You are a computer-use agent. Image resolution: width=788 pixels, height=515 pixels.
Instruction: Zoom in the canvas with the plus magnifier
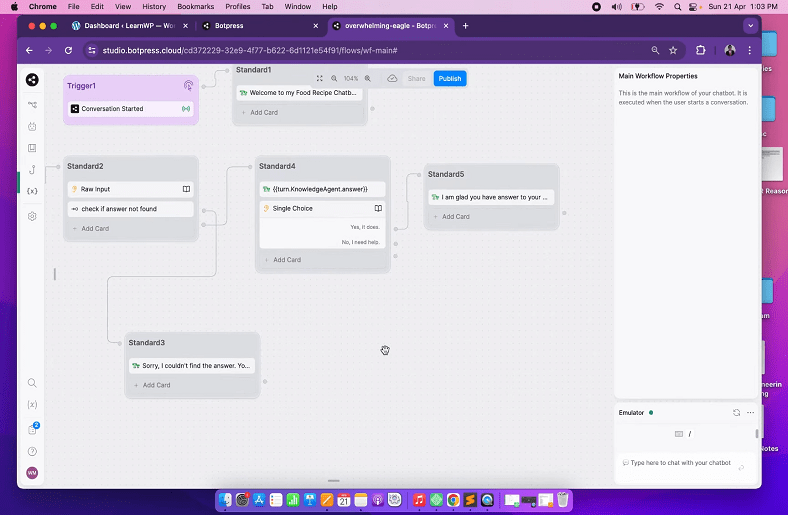[x=368, y=78]
